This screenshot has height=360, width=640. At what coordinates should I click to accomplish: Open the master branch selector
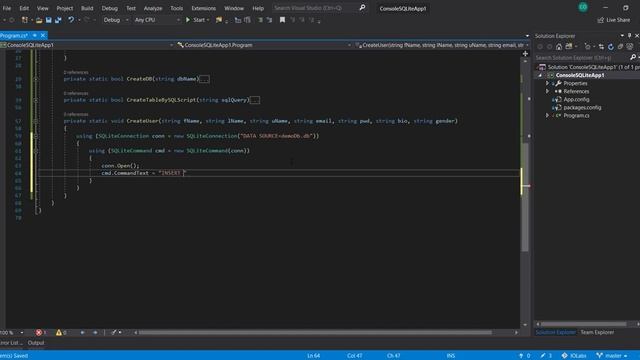click(x=612, y=356)
